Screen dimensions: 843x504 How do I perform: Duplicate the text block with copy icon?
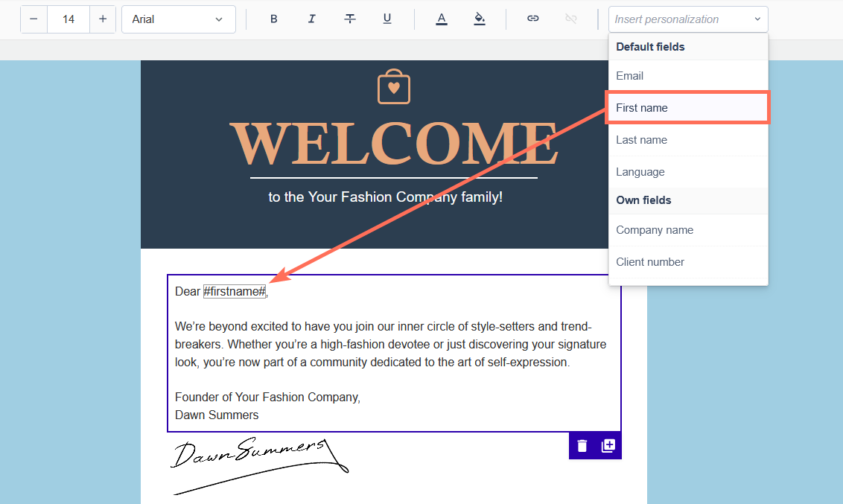(x=608, y=445)
